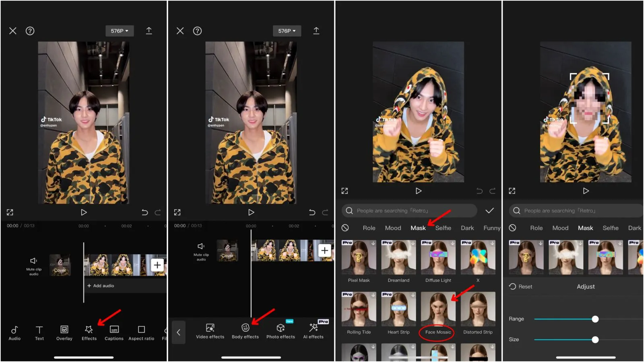Collapse effects submenu with back chevron

179,332
